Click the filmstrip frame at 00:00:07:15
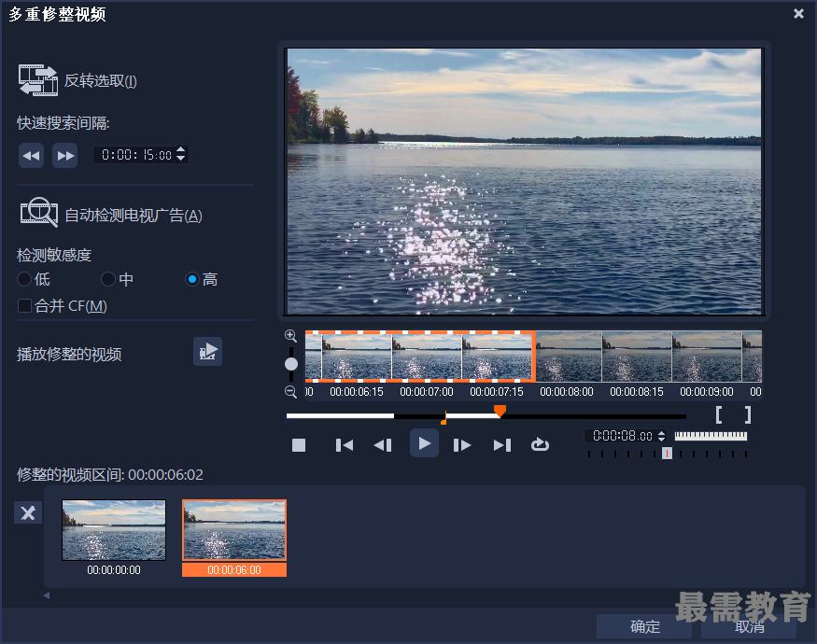817x644 pixels. (497, 357)
